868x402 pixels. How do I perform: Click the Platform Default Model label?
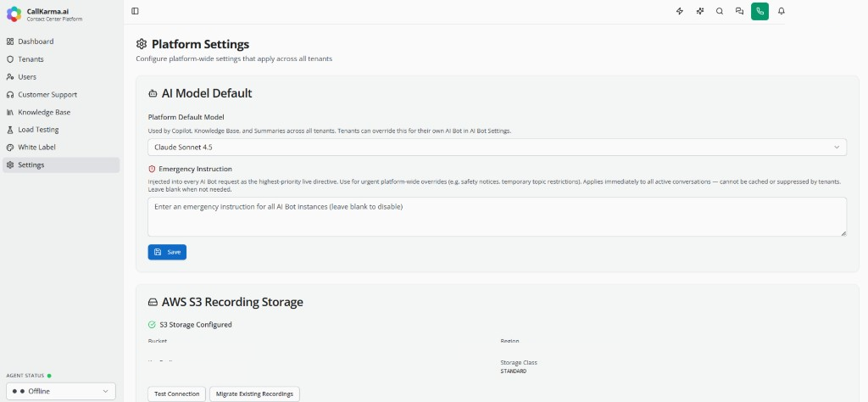186,117
